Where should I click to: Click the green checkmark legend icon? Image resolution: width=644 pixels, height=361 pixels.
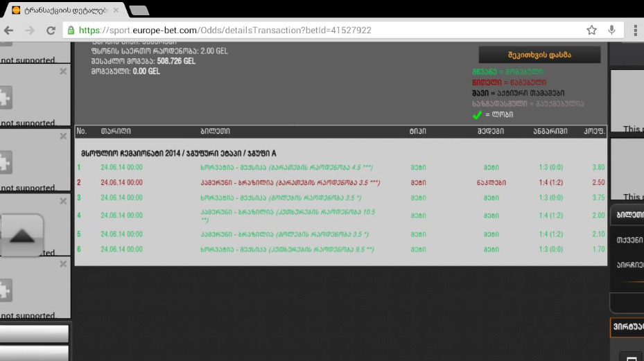click(x=477, y=114)
